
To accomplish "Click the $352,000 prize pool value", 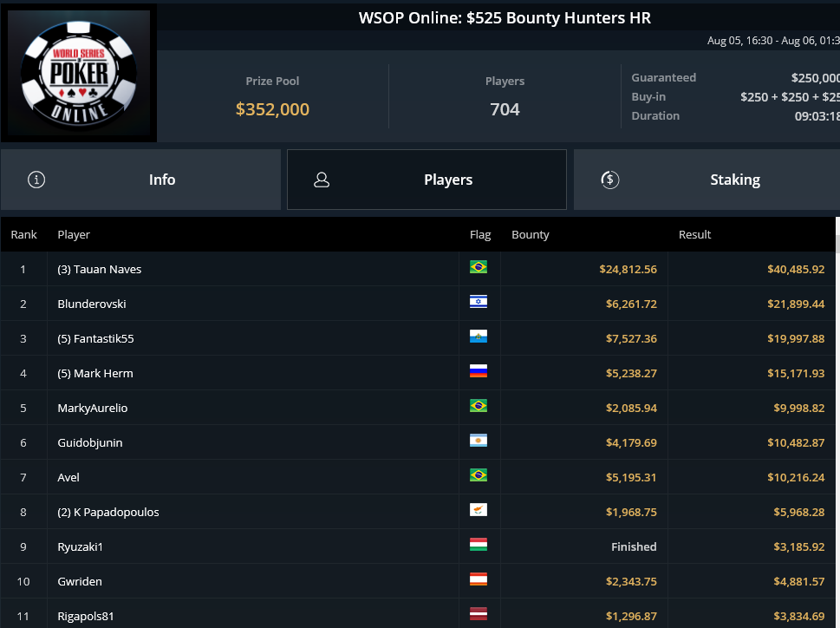I will pyautogui.click(x=273, y=109).
